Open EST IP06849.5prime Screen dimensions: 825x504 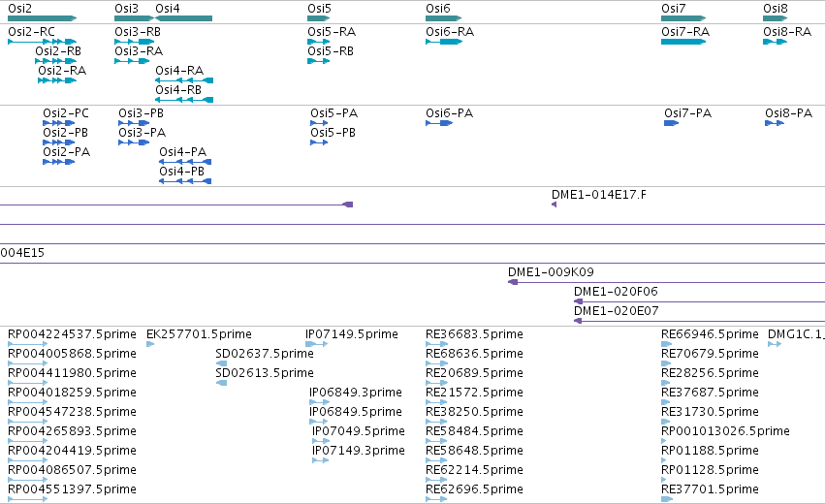pos(356,412)
